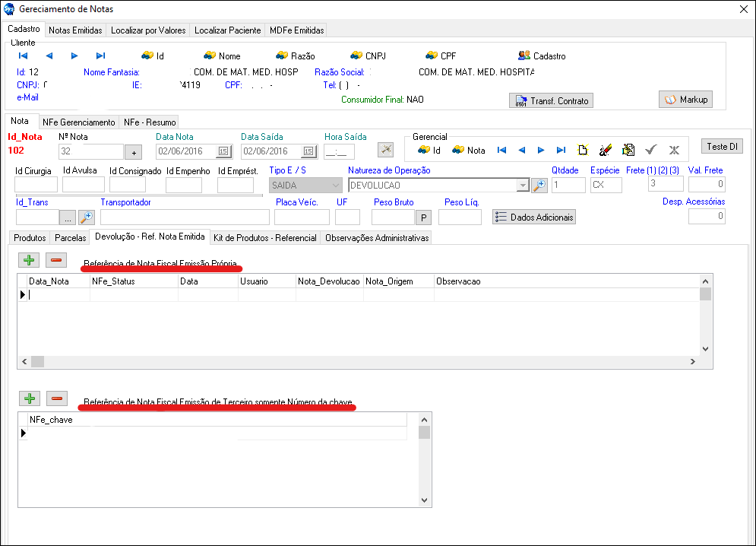
Task: Expand the Tipo E / S dropdown
Action: point(336,185)
